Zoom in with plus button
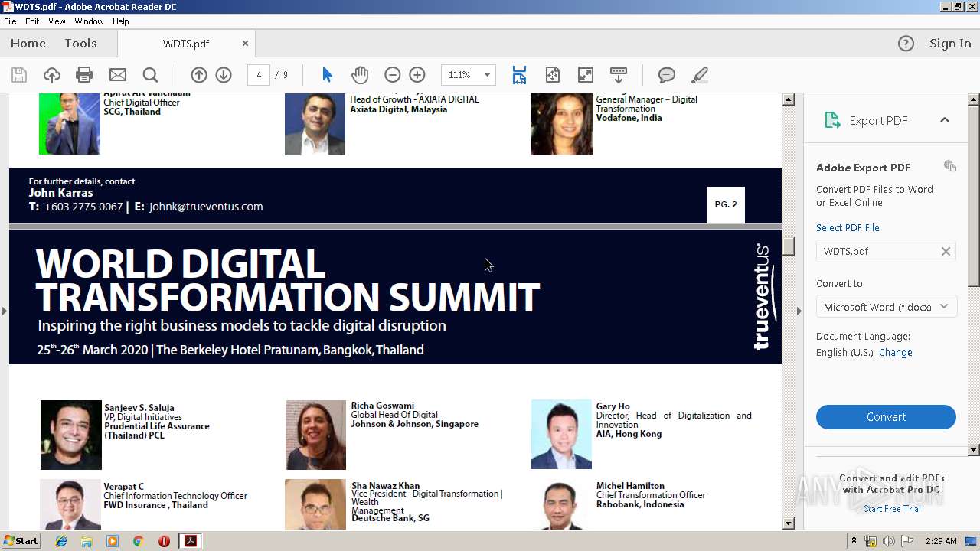Viewport: 980px width, 551px height. tap(417, 75)
